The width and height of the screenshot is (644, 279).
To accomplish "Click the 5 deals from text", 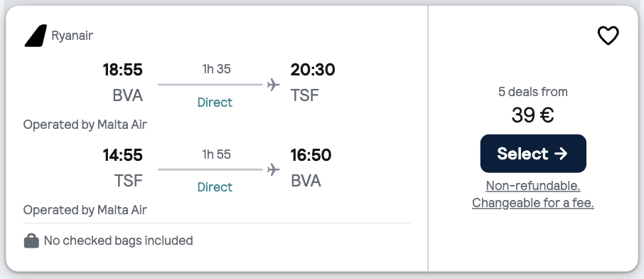I will pos(533,92).
